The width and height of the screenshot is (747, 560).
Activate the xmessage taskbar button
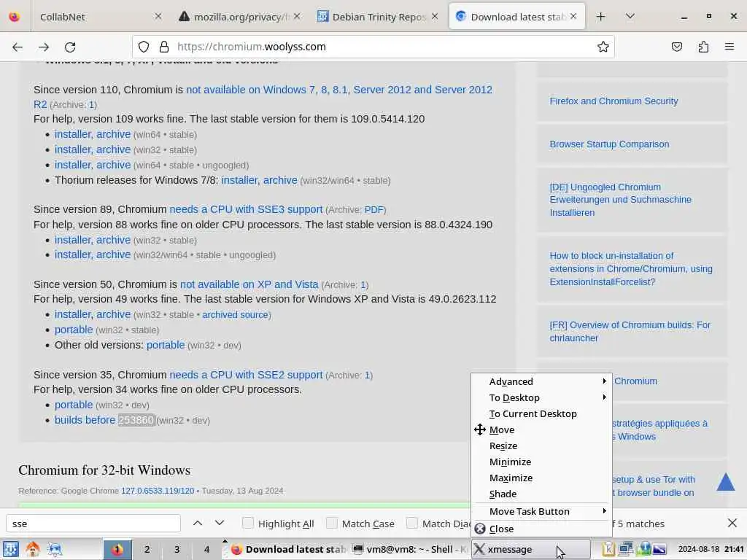(x=531, y=549)
